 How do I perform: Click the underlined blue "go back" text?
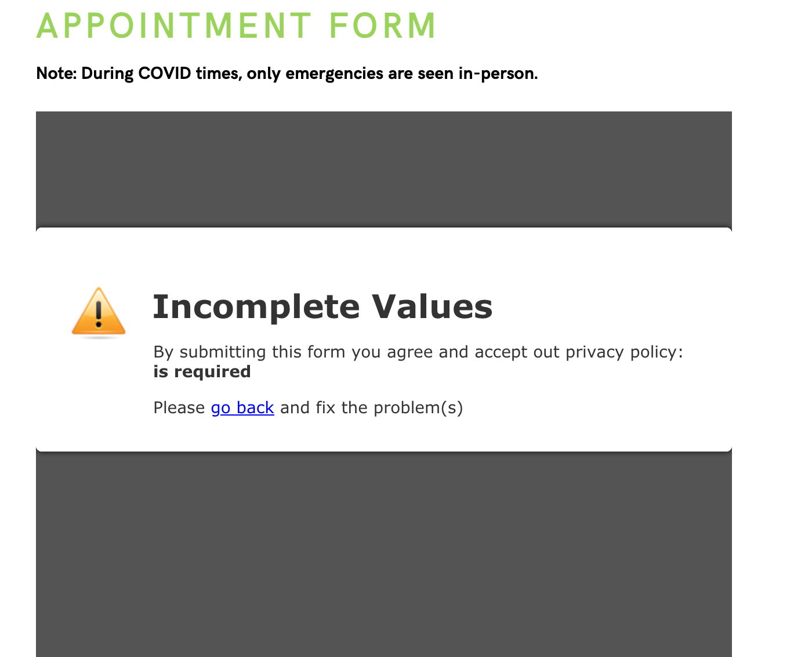tap(242, 407)
